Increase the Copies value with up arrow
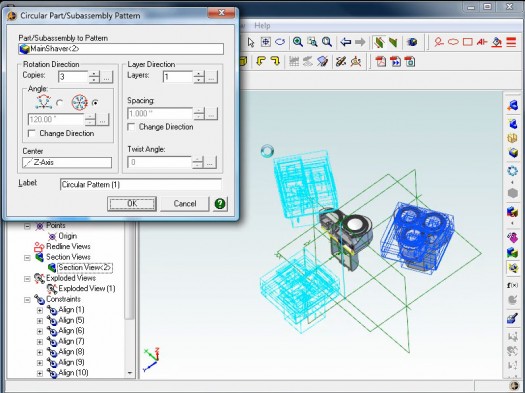The image size is (525, 393). pyautogui.click(x=94, y=74)
